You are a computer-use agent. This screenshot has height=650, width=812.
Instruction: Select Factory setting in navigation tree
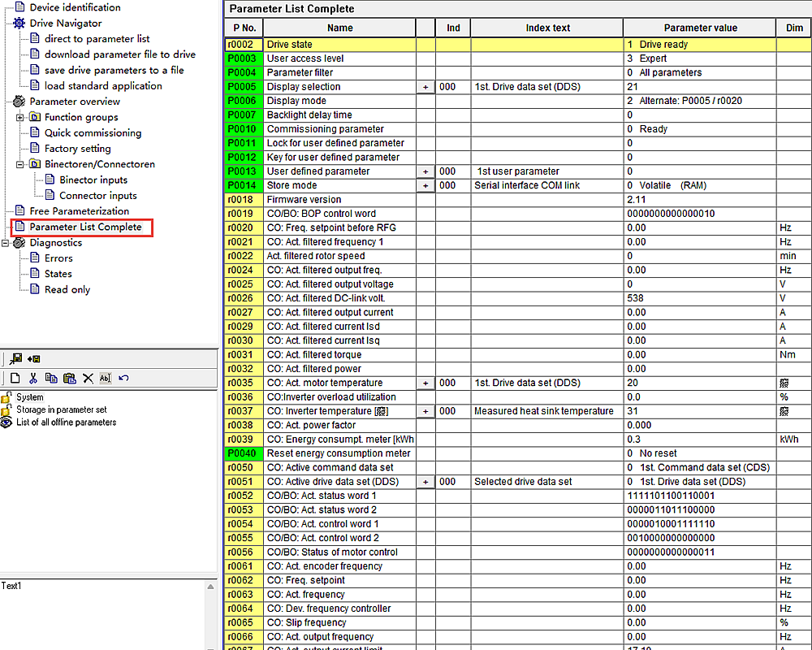pyautogui.click(x=78, y=149)
